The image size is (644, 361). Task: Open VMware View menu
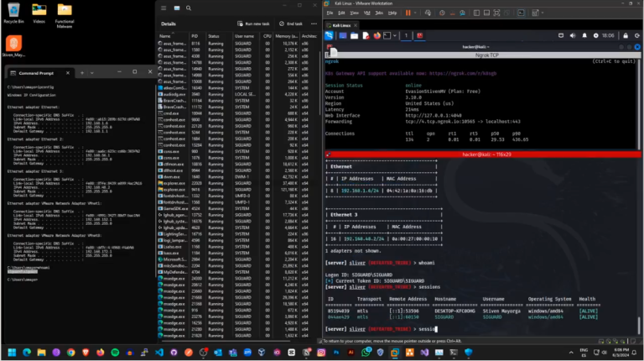[x=355, y=13]
